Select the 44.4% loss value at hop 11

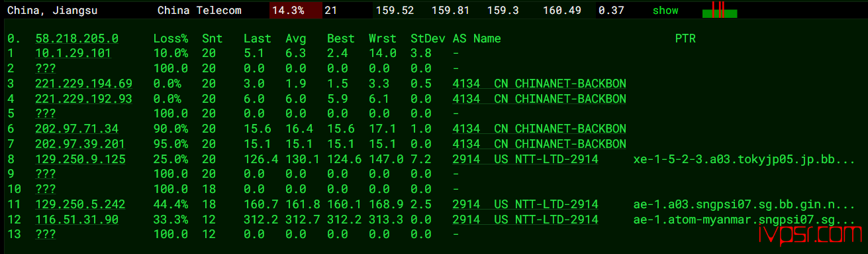[x=171, y=204]
